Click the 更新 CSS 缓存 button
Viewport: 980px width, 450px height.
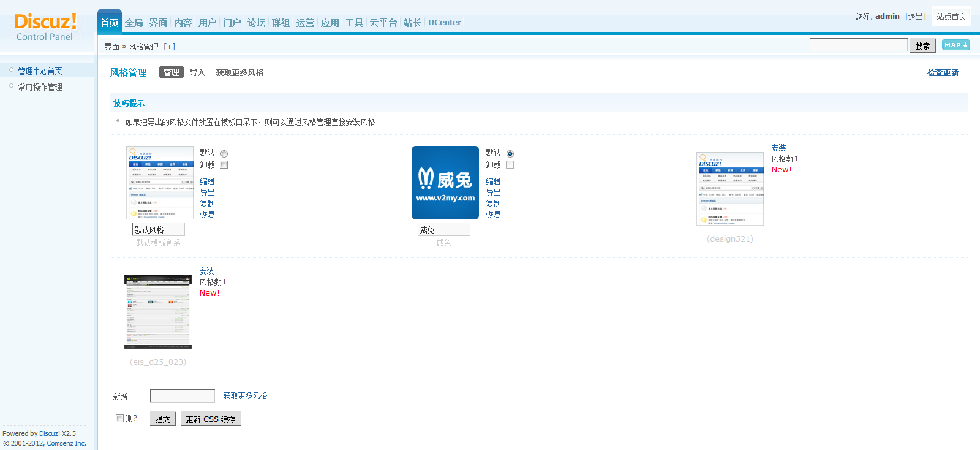click(x=211, y=419)
